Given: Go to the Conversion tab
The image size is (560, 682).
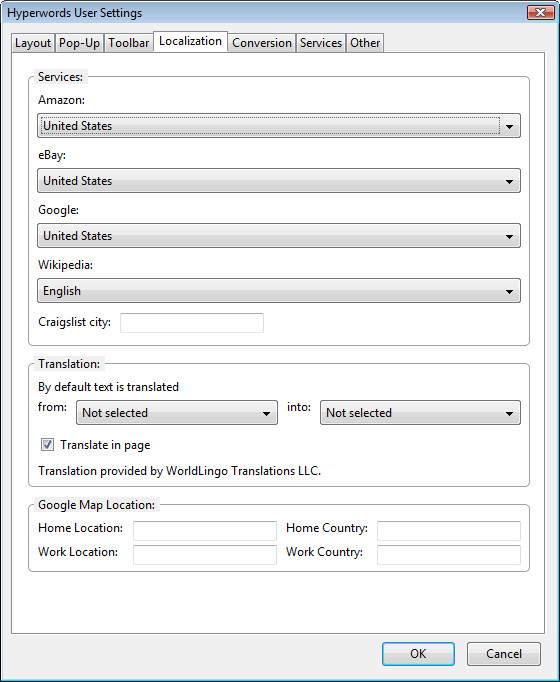Looking at the screenshot, I should click(x=262, y=43).
